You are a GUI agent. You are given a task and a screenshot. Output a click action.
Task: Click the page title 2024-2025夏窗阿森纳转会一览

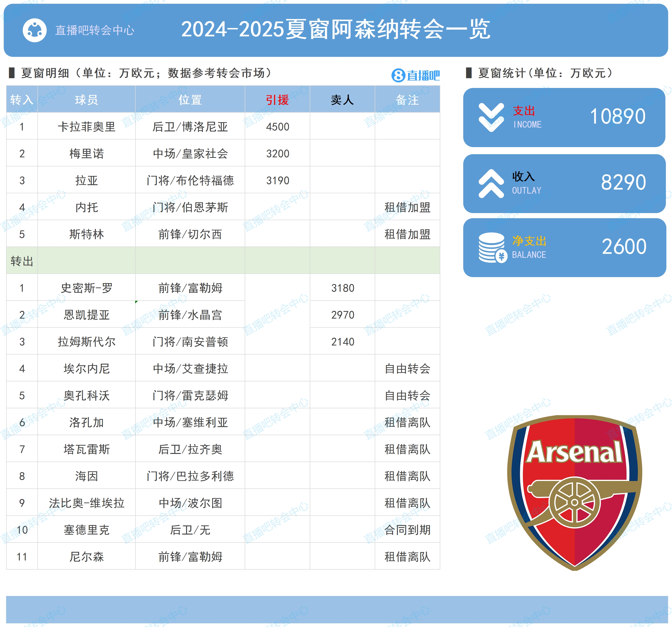coord(336,29)
